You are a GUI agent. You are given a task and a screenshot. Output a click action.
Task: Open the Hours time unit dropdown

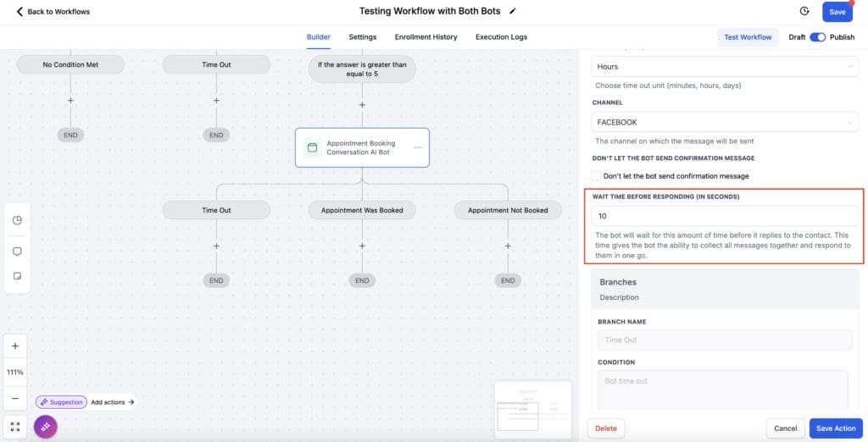pos(725,67)
